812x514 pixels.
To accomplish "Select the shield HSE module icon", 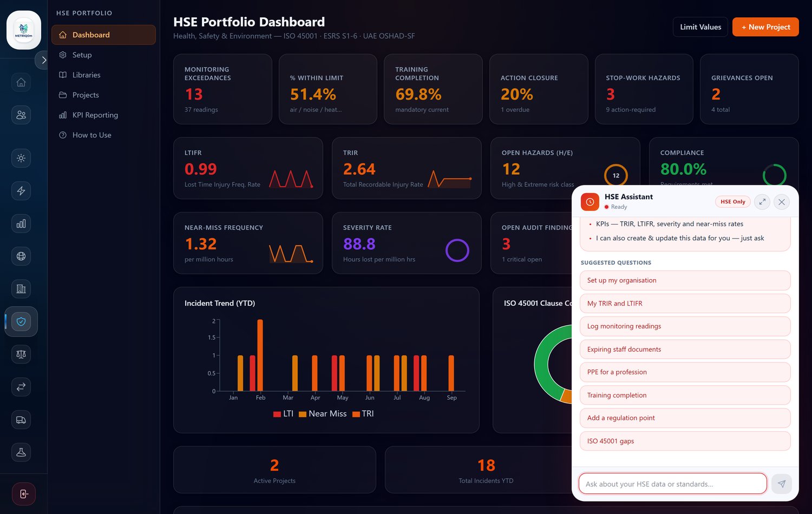I will click(x=21, y=321).
